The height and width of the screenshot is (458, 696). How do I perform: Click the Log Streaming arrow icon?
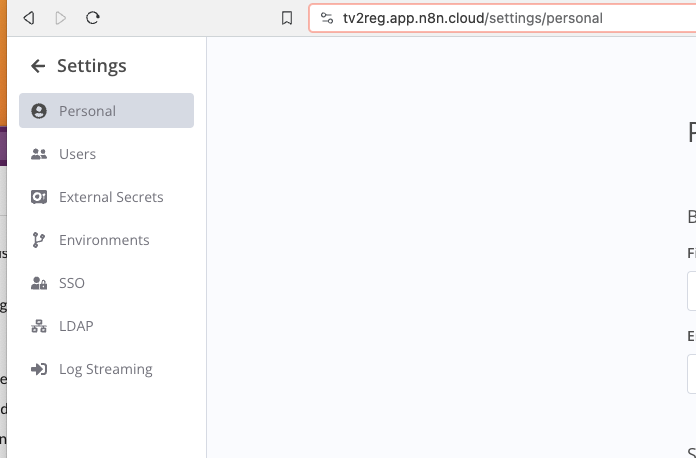(x=39, y=369)
